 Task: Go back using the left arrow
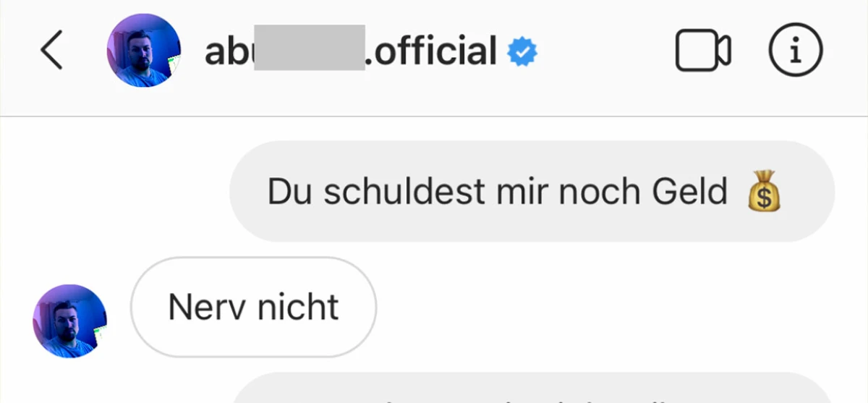tap(52, 52)
